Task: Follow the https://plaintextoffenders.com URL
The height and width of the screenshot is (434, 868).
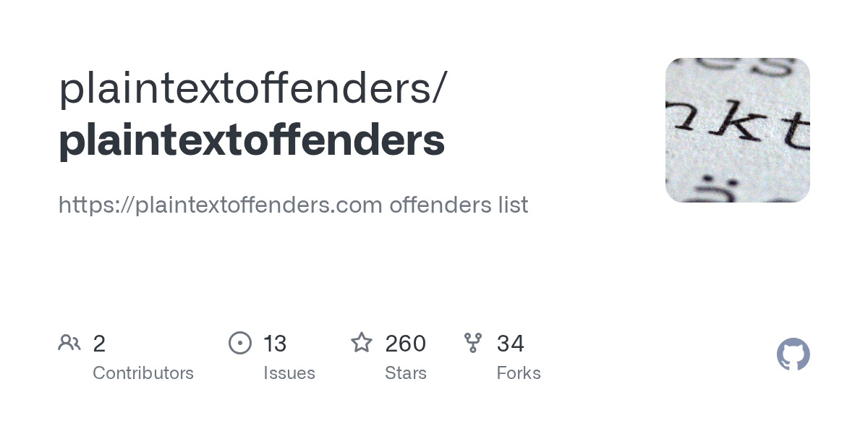Action: 220,205
